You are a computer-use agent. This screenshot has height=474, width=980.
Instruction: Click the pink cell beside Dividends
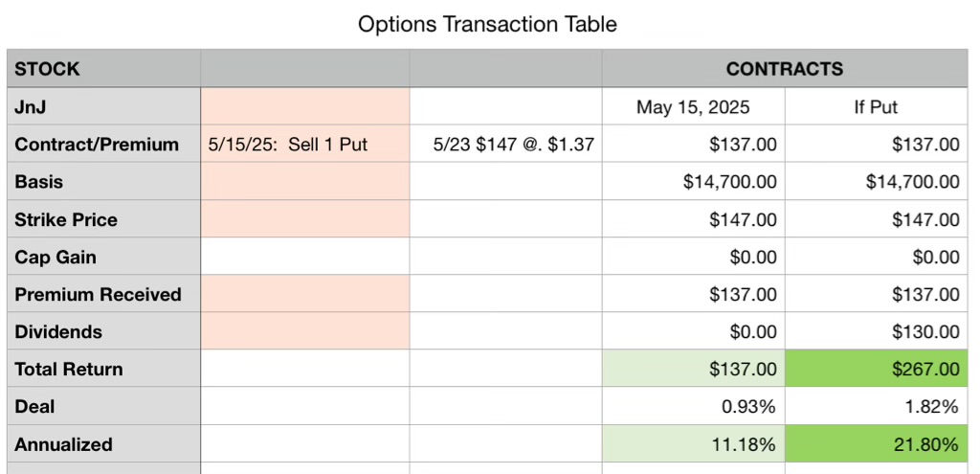pos(305,331)
